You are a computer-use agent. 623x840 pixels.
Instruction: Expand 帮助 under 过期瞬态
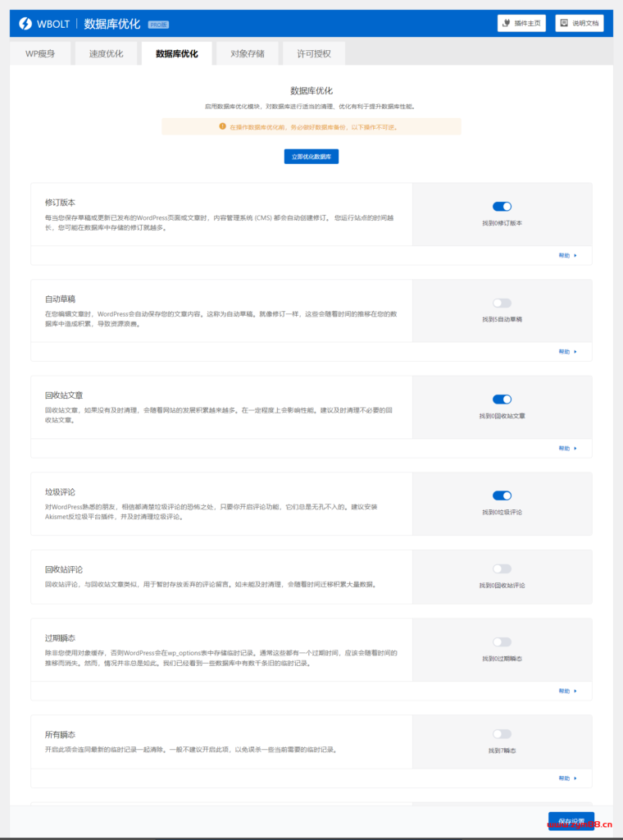pos(567,691)
